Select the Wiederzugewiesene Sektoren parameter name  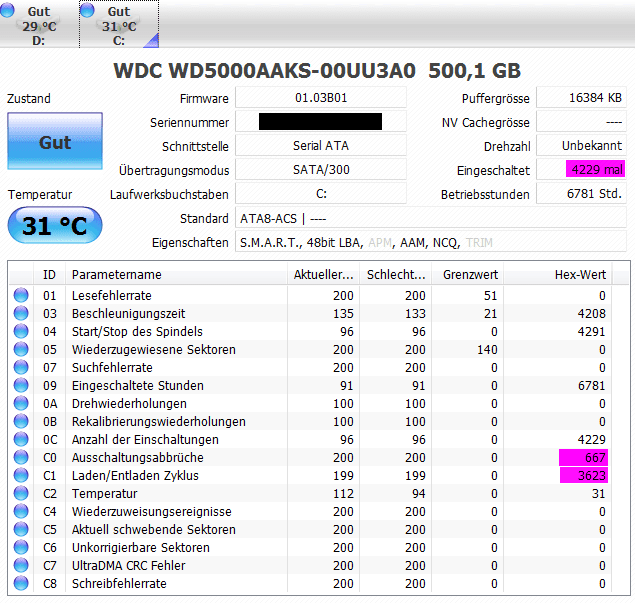[153, 349]
